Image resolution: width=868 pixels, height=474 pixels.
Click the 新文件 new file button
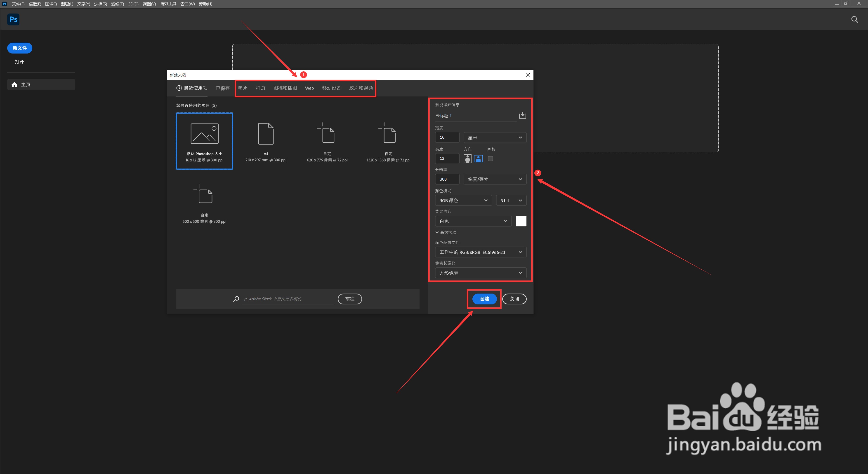tap(19, 48)
